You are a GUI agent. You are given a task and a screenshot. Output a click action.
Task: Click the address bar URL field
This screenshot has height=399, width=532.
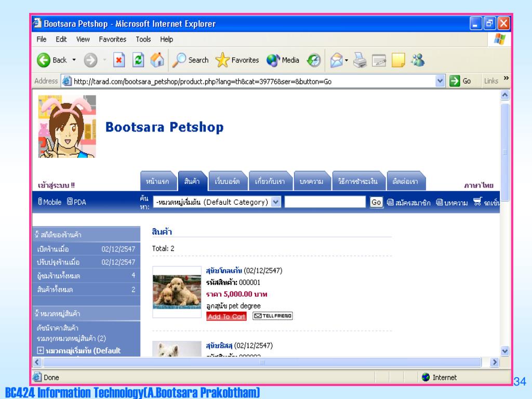254,82
